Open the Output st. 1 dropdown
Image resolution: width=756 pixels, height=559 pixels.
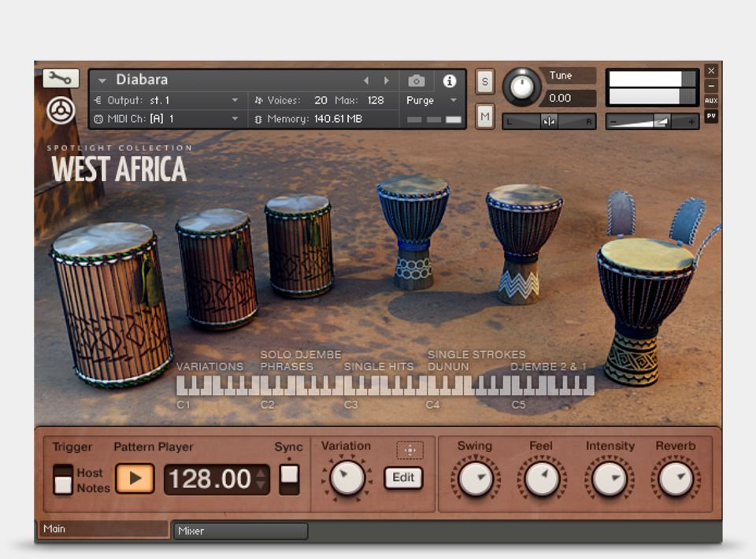235,101
